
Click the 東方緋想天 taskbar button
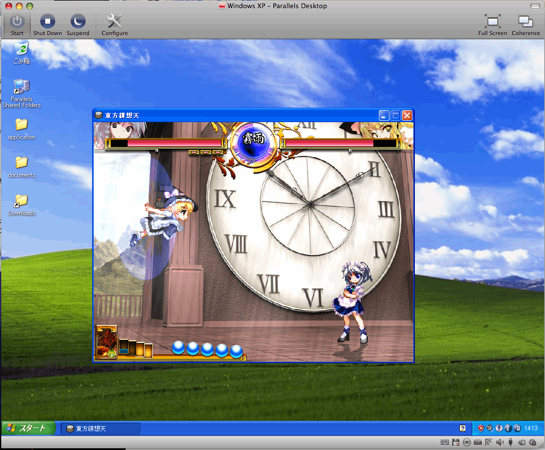click(101, 428)
